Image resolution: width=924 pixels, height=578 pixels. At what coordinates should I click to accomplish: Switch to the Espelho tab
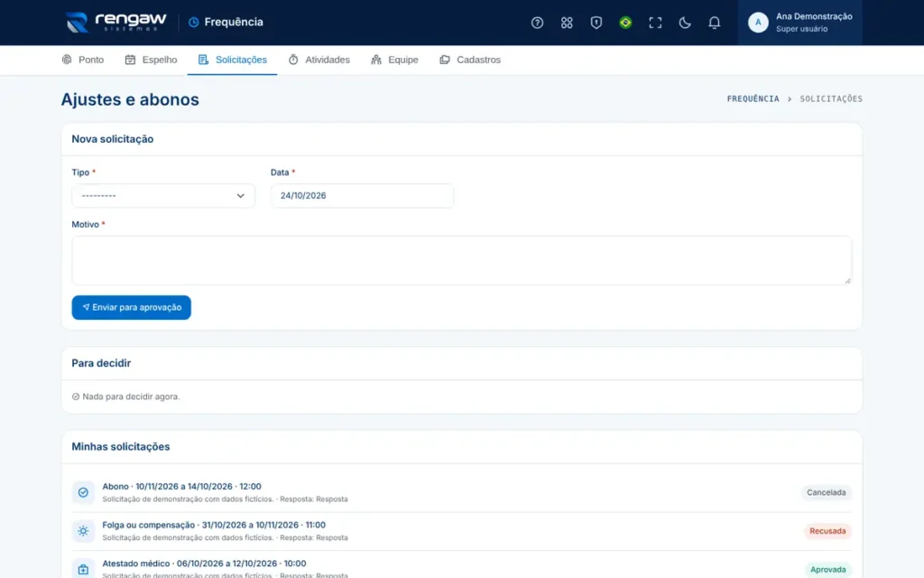pyautogui.click(x=151, y=60)
